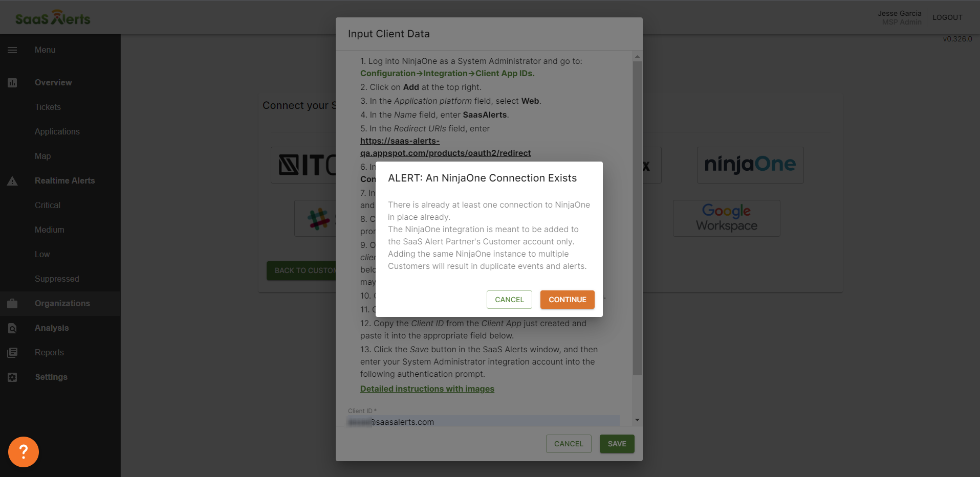Click the Settings gear icon
Image resolution: width=980 pixels, height=477 pixels.
pos(12,377)
